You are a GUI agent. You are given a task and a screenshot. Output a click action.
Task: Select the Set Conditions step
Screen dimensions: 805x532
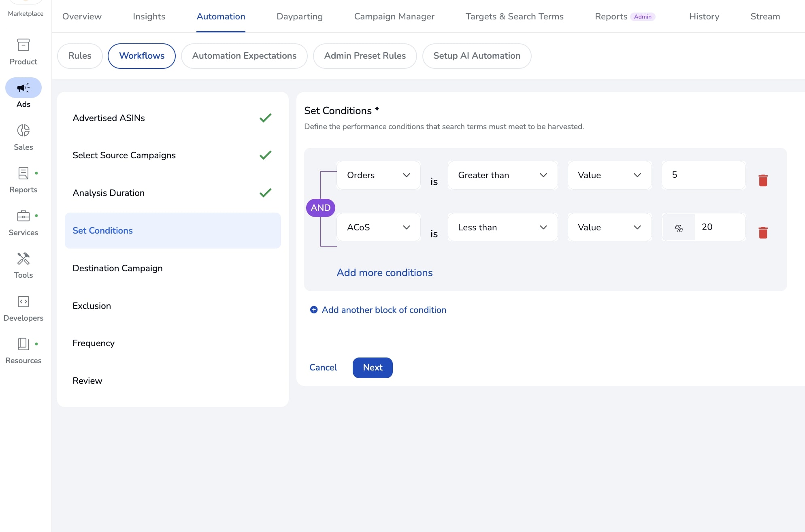point(172,231)
